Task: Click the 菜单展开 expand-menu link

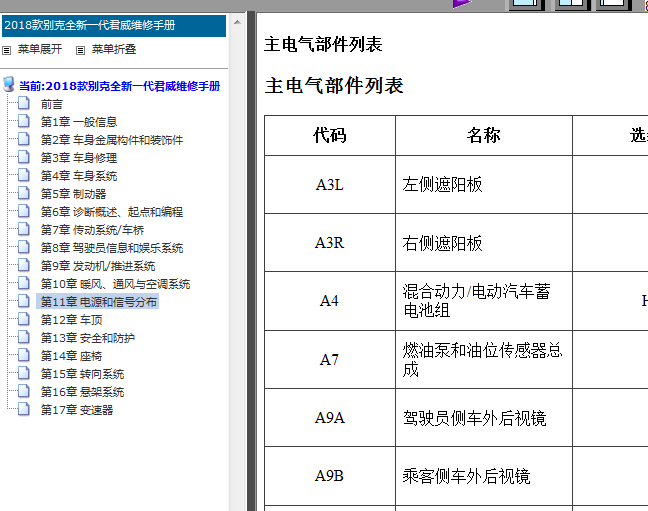Action: click(x=40, y=49)
